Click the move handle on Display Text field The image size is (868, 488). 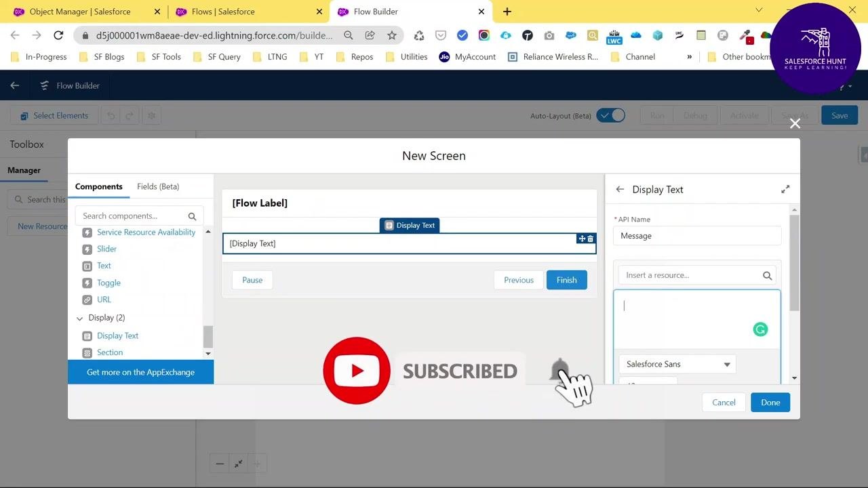tap(582, 239)
